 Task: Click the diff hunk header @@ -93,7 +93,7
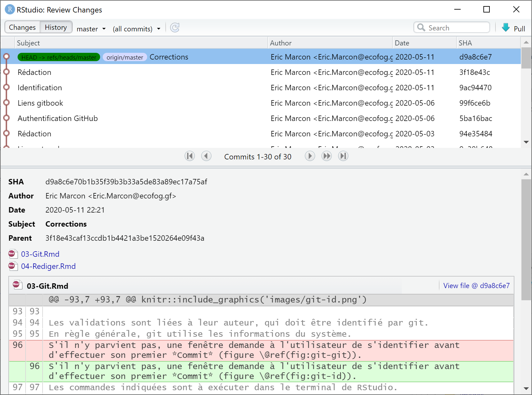[261, 300]
